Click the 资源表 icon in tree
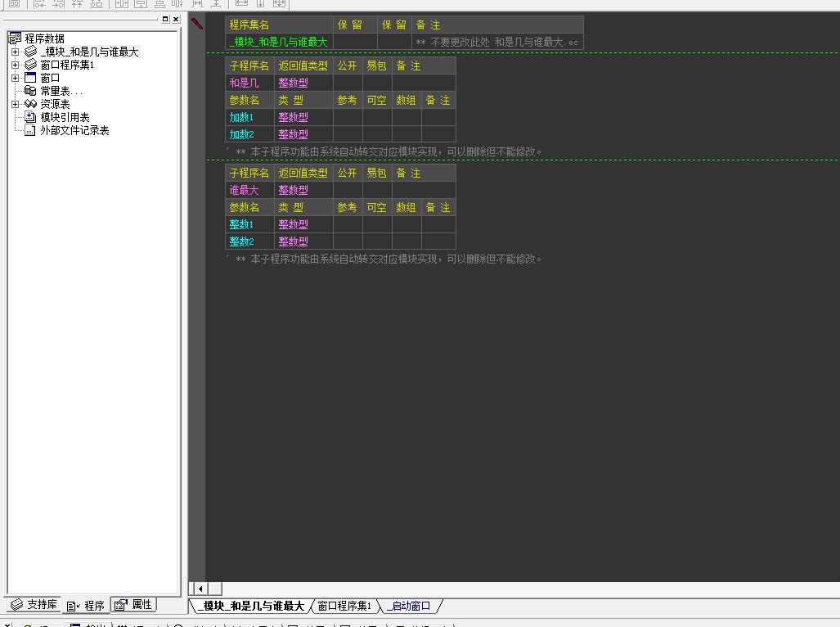The image size is (840, 627). [x=30, y=105]
